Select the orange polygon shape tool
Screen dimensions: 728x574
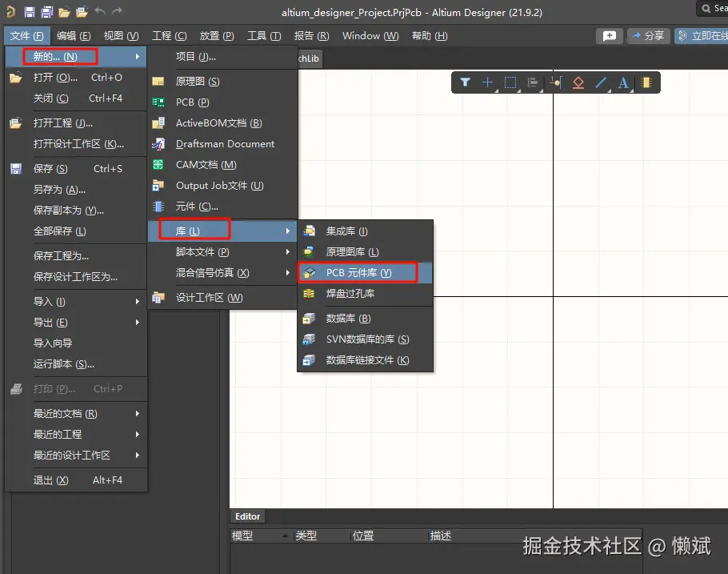pyautogui.click(x=578, y=82)
